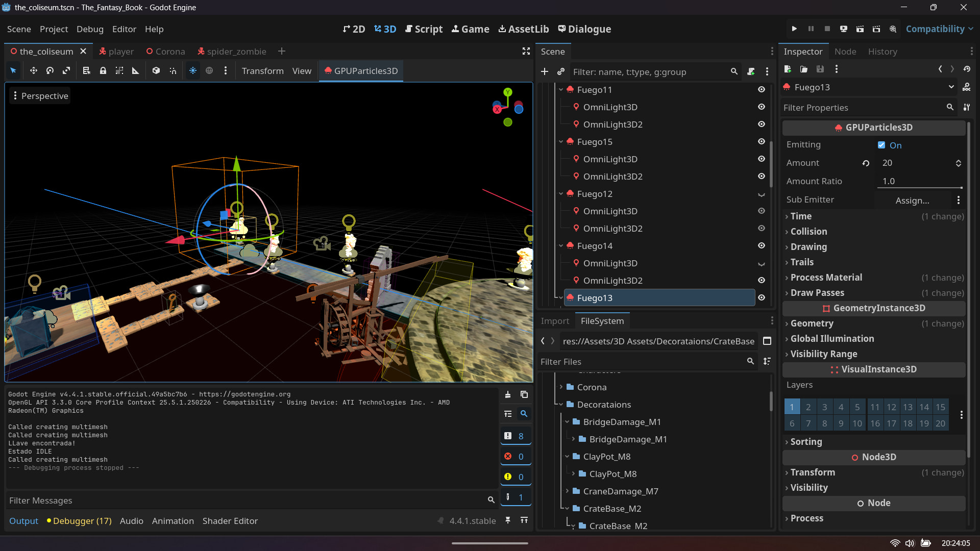
Task: Select the Rotate mode tool
Action: 50,71
